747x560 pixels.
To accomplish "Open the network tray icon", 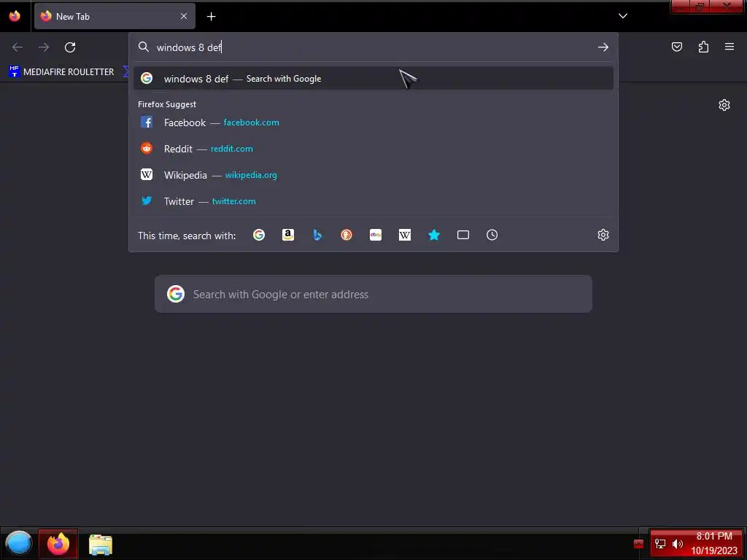I will point(659,544).
